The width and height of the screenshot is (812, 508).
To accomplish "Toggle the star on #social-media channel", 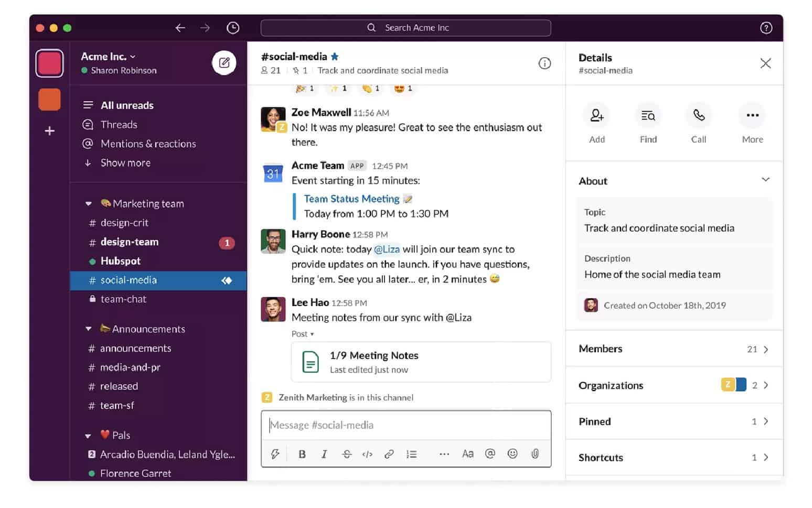I will (335, 57).
